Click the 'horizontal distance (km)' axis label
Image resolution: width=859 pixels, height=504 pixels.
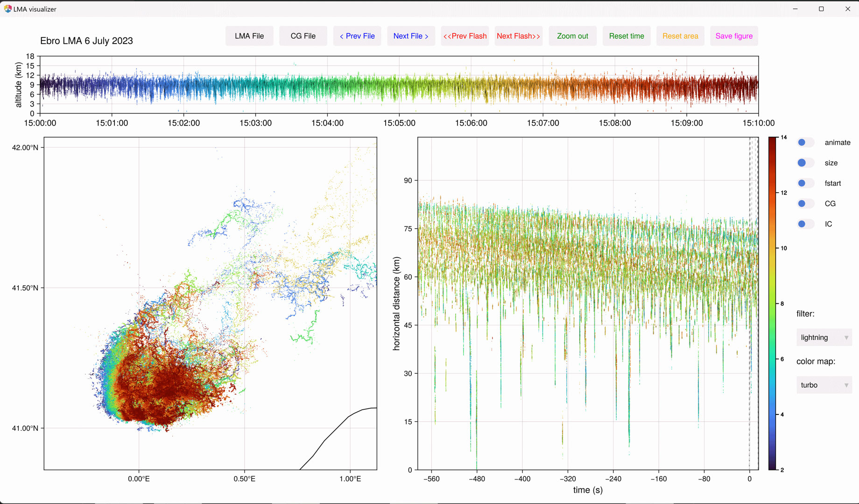[396, 303]
